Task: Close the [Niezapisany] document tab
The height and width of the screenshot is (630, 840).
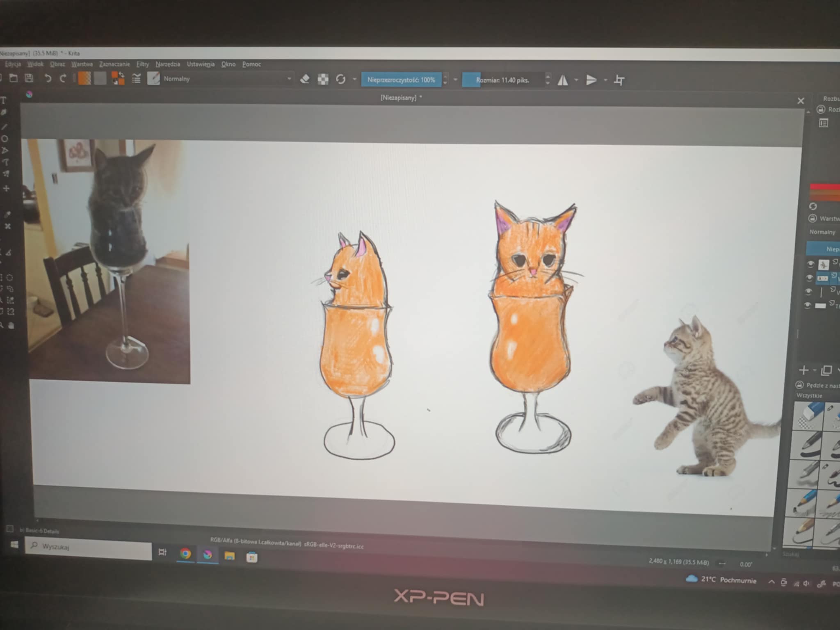Action: click(801, 101)
